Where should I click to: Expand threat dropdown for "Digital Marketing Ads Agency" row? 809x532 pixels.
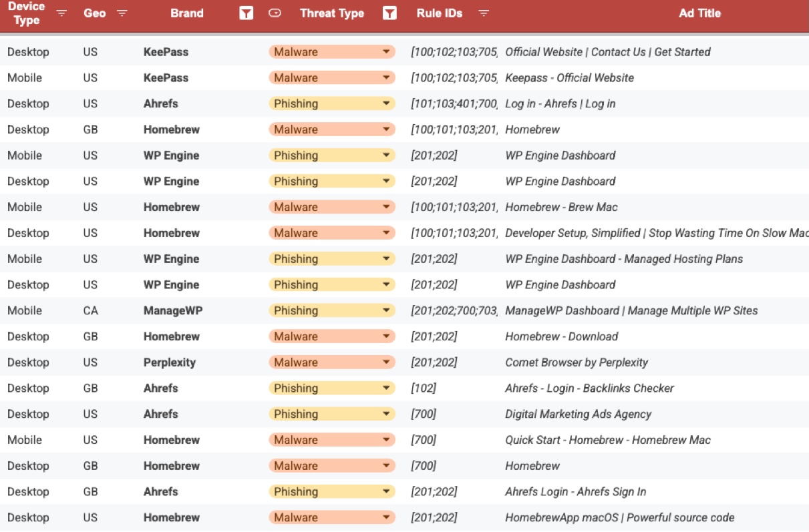click(386, 414)
